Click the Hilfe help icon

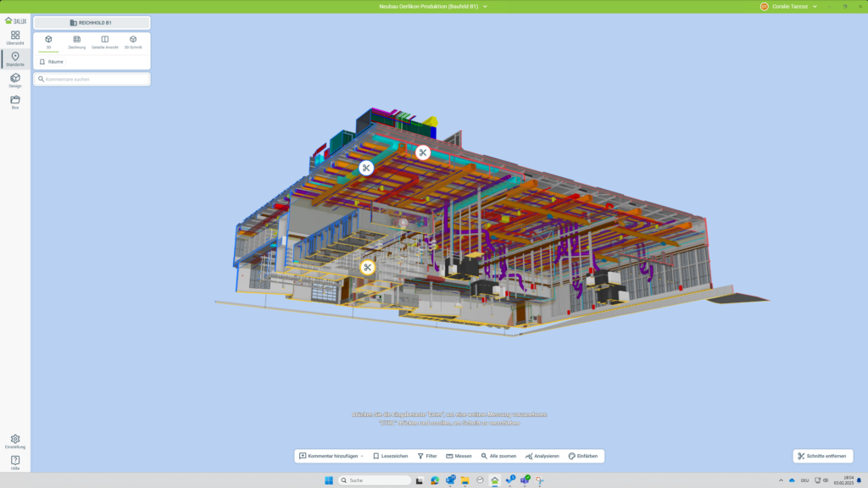click(x=15, y=463)
